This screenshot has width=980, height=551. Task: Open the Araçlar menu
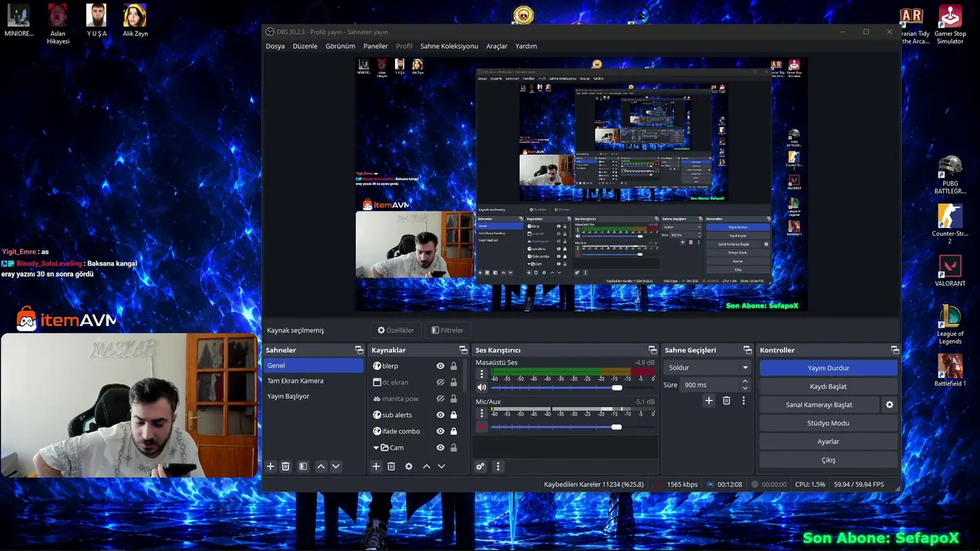[x=497, y=46]
